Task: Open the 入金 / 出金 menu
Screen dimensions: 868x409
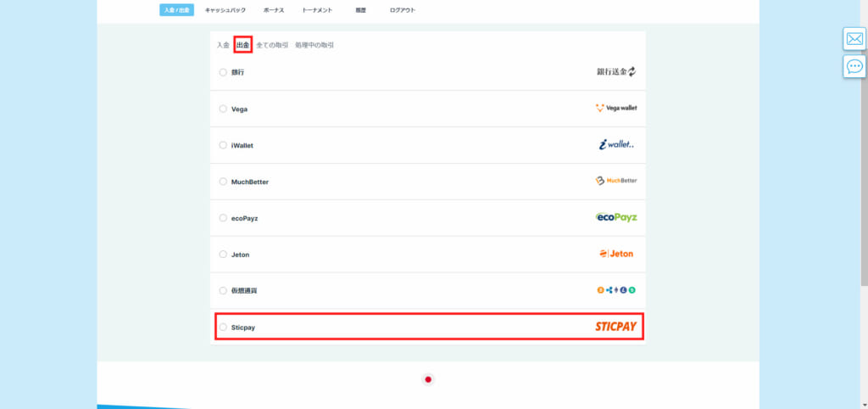Action: (176, 10)
